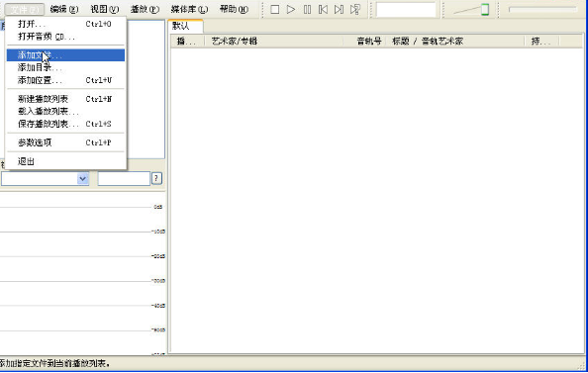The width and height of the screenshot is (588, 373).
Task: Pause playback using the Pause icon
Action: pos(307,9)
